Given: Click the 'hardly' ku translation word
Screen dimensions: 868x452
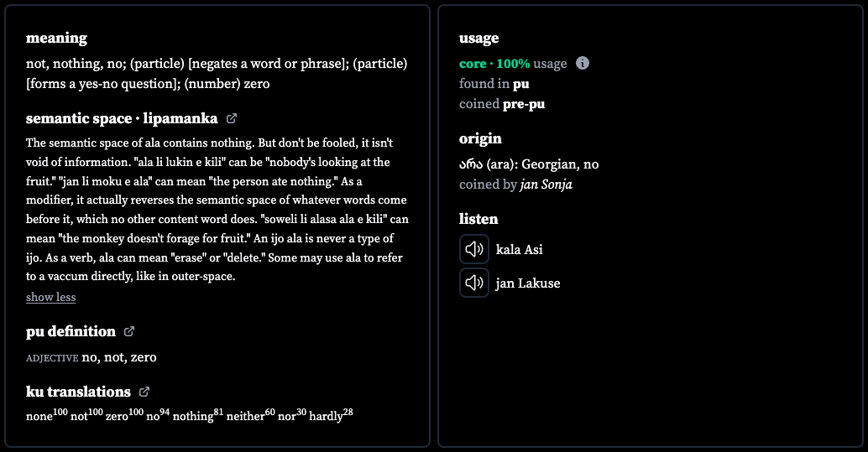Looking at the screenshot, I should pos(326,416).
